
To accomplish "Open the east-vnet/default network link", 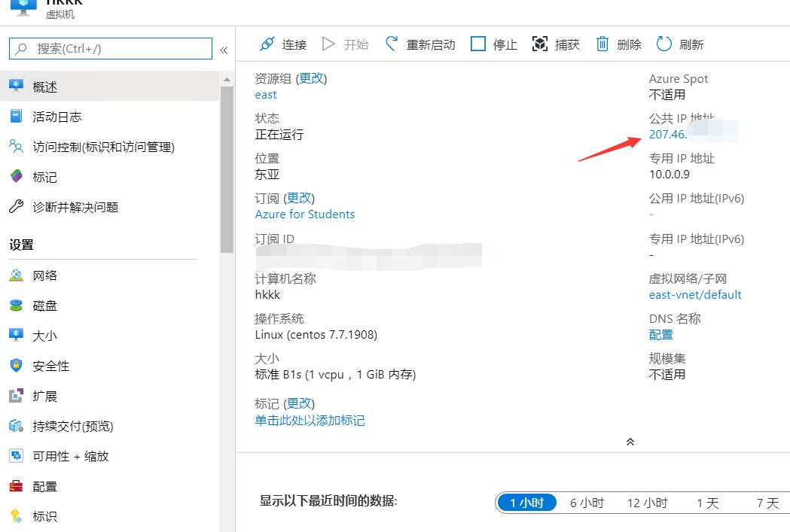I will point(695,294).
